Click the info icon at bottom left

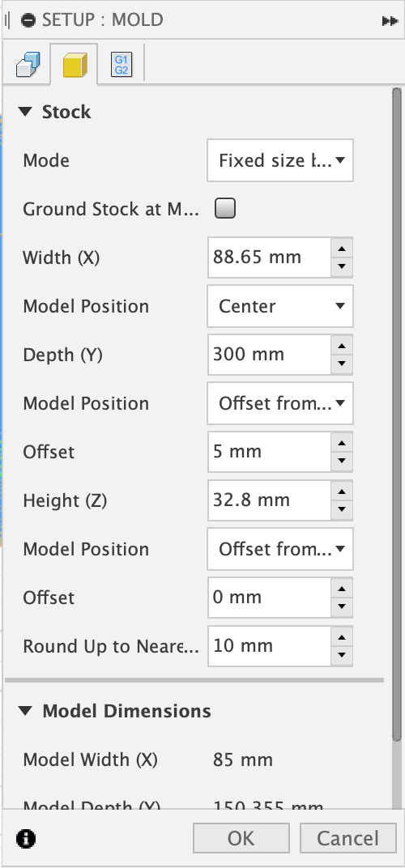(x=26, y=838)
